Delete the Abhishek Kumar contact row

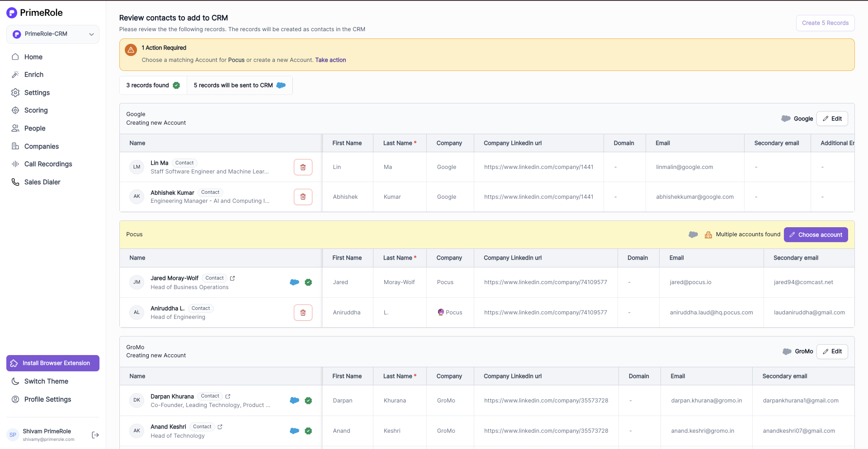(x=303, y=197)
